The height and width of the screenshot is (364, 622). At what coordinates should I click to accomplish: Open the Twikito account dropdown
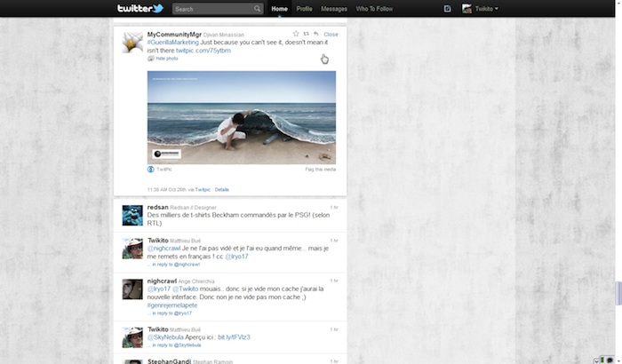click(x=481, y=9)
